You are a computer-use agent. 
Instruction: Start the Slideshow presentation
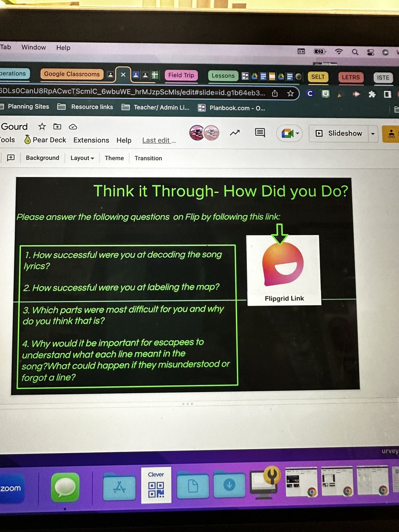click(339, 133)
